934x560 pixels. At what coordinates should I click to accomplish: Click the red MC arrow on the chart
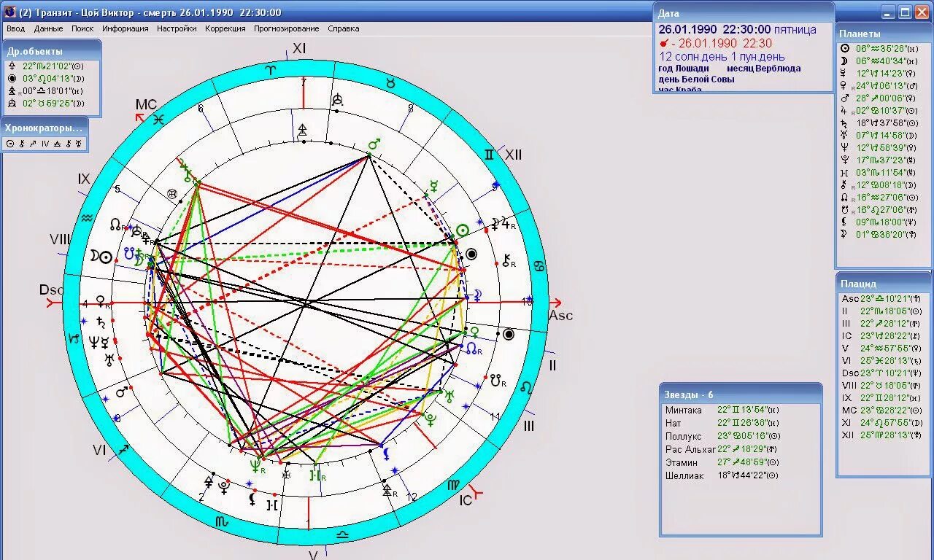(x=140, y=117)
